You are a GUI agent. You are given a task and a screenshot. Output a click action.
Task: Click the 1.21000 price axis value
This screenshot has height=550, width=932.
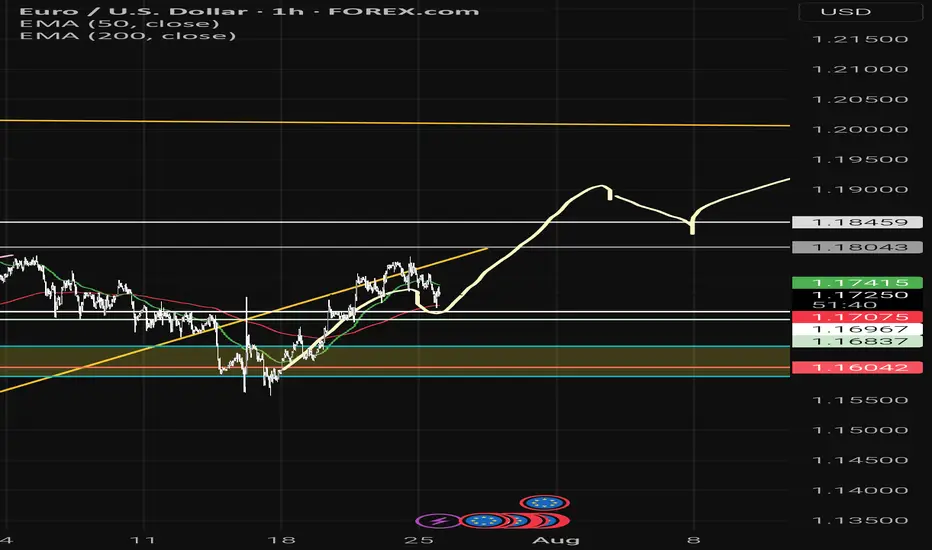[x=860, y=69]
